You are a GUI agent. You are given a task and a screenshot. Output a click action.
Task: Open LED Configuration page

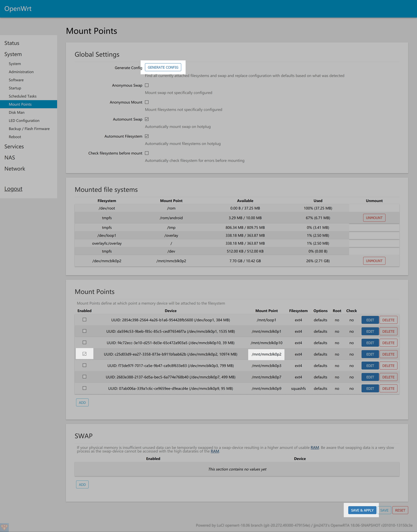[x=24, y=121]
